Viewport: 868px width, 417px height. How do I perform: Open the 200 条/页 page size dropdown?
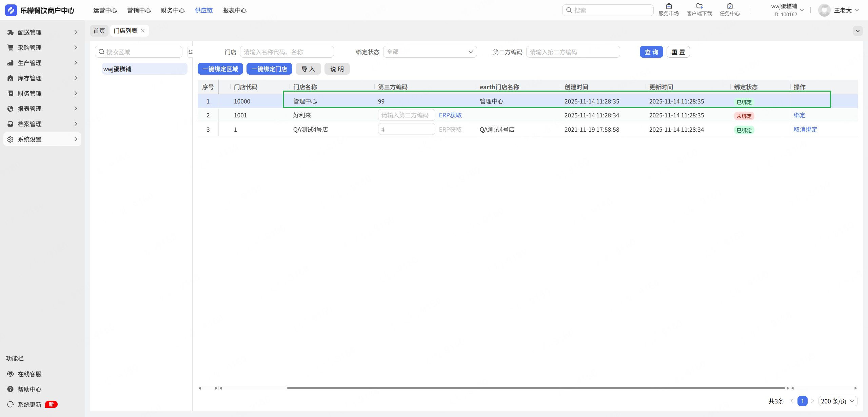tap(837, 401)
